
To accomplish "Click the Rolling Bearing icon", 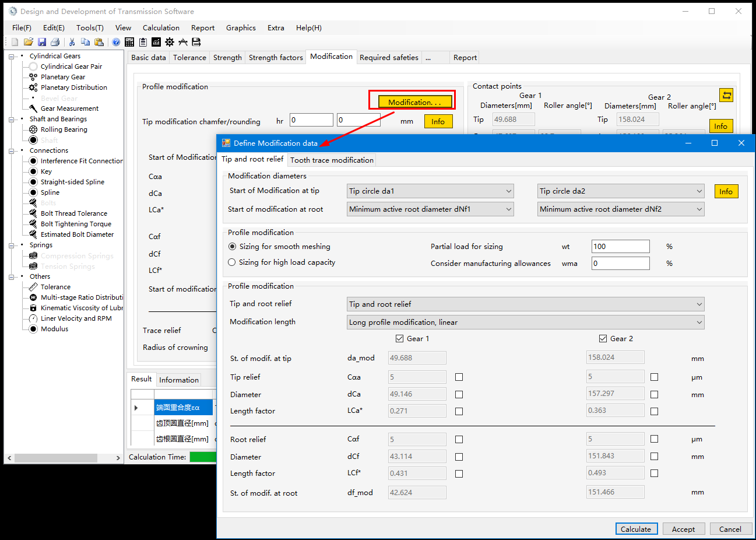I will pyautogui.click(x=33, y=129).
